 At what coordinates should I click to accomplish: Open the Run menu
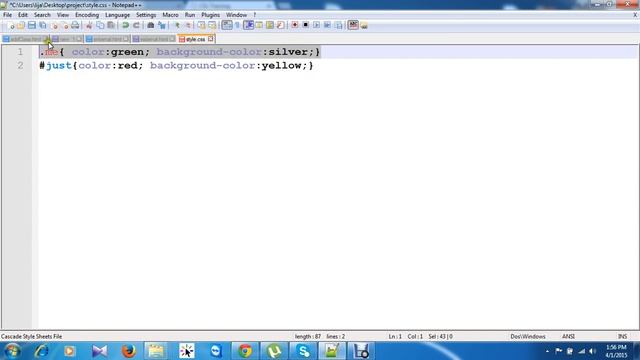pos(190,15)
